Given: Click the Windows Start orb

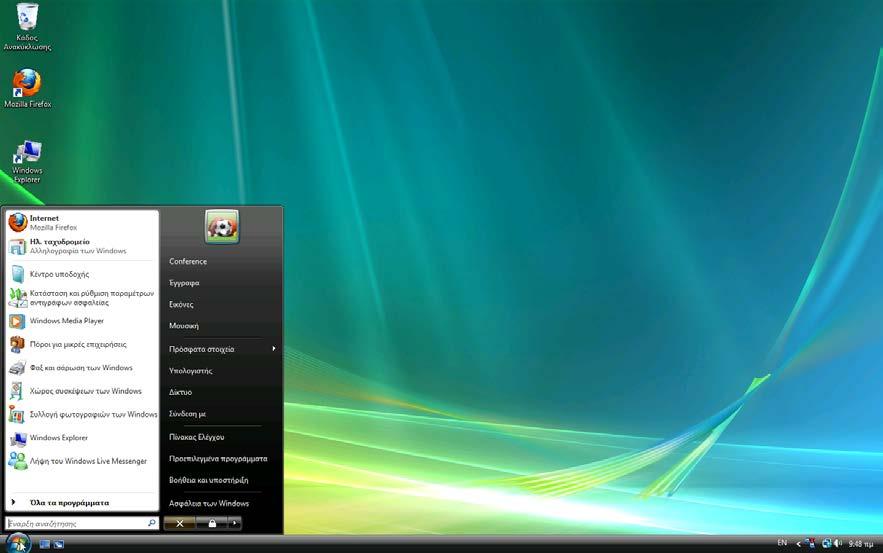Looking at the screenshot, I should [x=17, y=543].
